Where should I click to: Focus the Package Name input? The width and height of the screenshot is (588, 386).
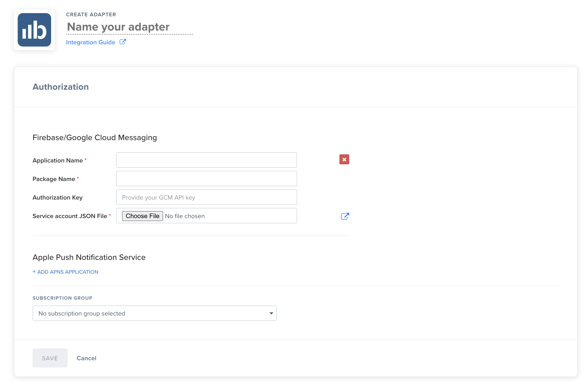click(206, 179)
